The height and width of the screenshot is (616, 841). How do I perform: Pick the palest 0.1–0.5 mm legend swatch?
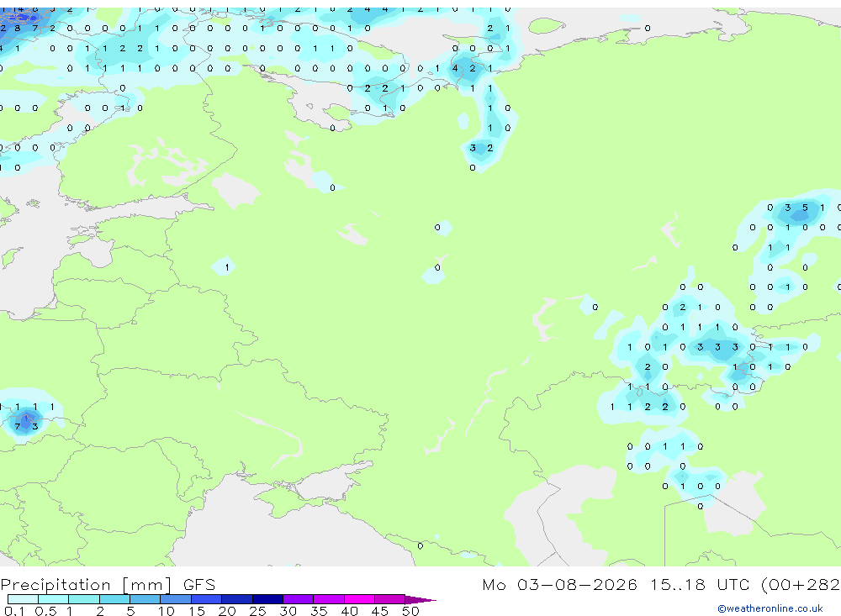click(23, 599)
